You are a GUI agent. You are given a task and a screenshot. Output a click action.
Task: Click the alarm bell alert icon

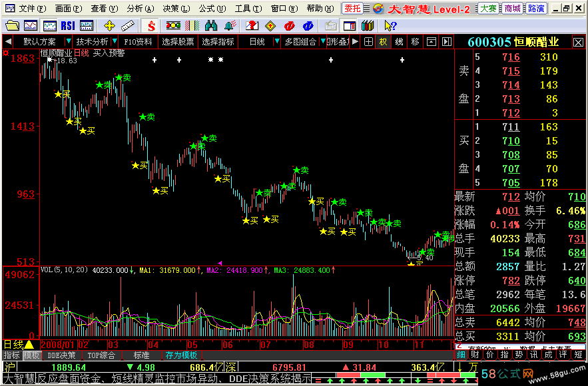(x=230, y=26)
